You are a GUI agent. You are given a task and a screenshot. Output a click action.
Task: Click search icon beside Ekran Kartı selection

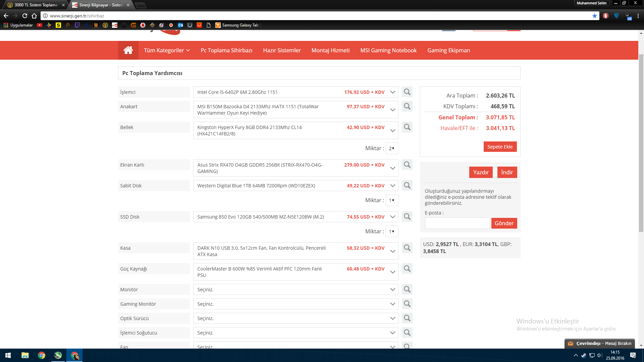click(x=407, y=165)
